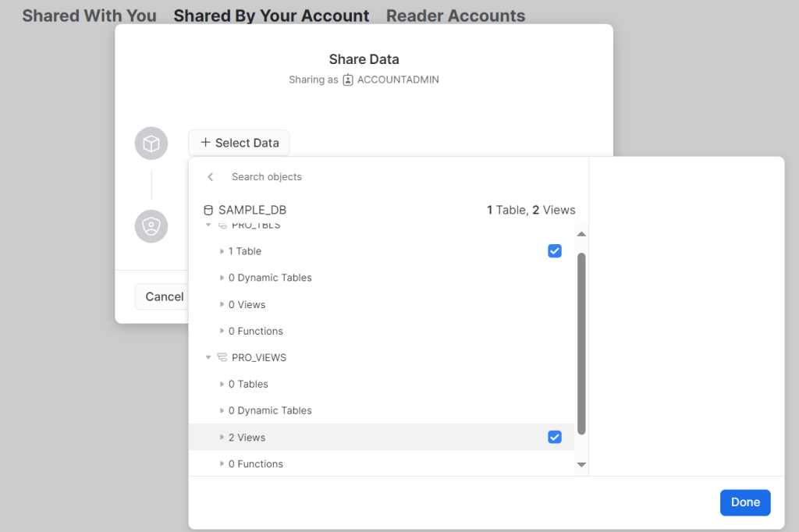
Task: Click the consumer account person icon
Action: 151,226
